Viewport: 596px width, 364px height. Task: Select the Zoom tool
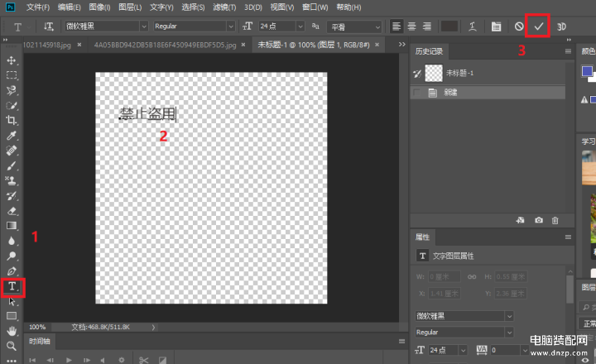(12, 346)
